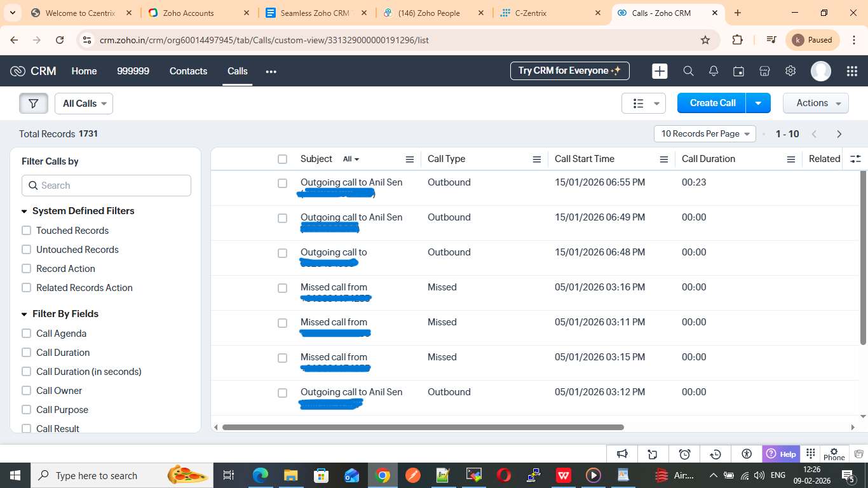868x488 pixels.
Task: Tick the Call Duration filter checkbox
Action: click(27, 353)
